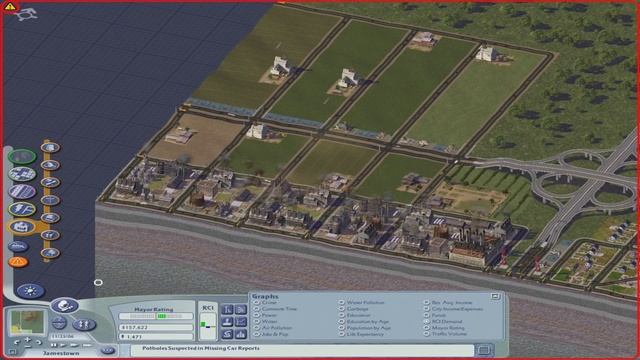Select the City Income/Expenses graph option
The image size is (640, 360).
point(427,309)
